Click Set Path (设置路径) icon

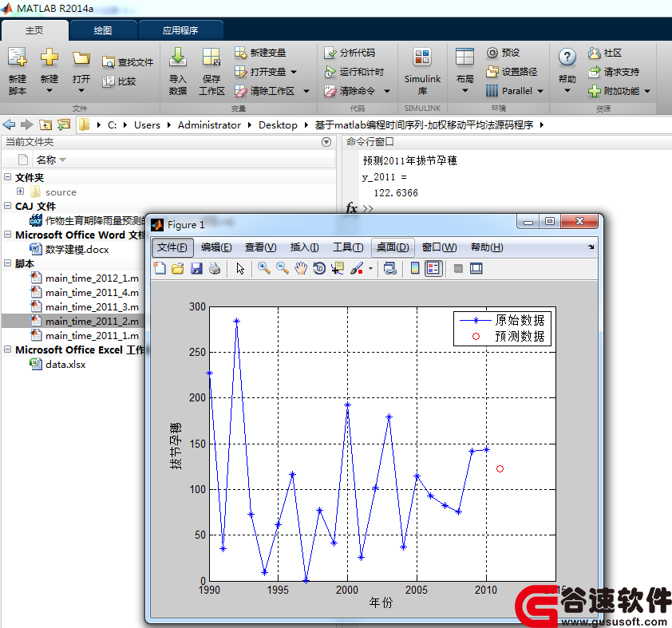click(492, 72)
